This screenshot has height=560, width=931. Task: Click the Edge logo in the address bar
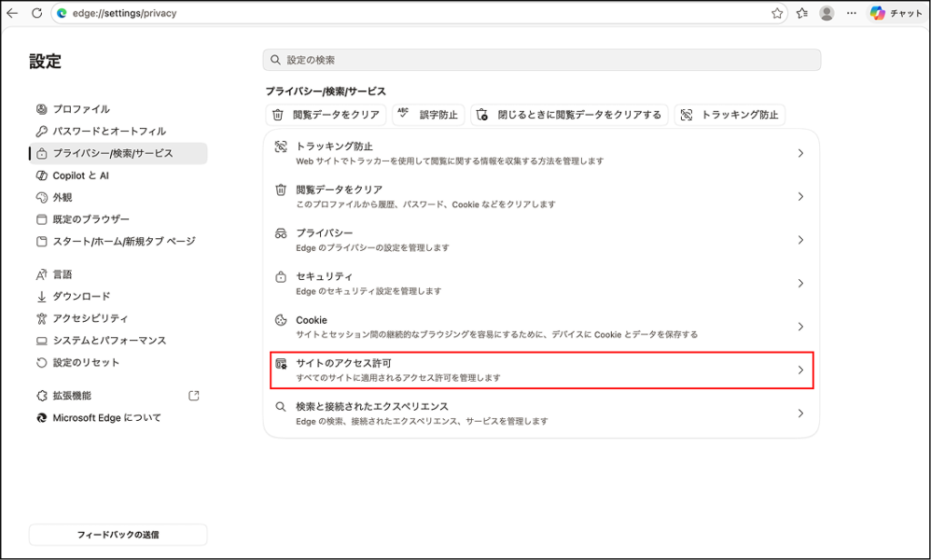coord(62,13)
